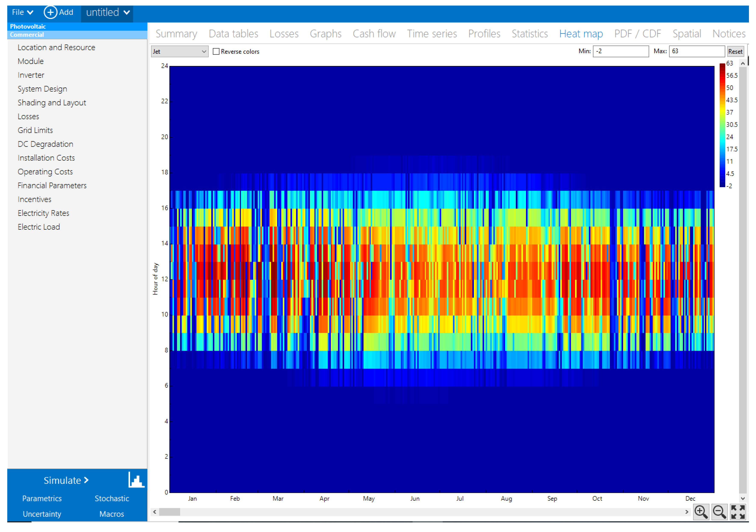Click the horizontal scrollbar thumb
The height and width of the screenshot is (532, 756).
(170, 512)
